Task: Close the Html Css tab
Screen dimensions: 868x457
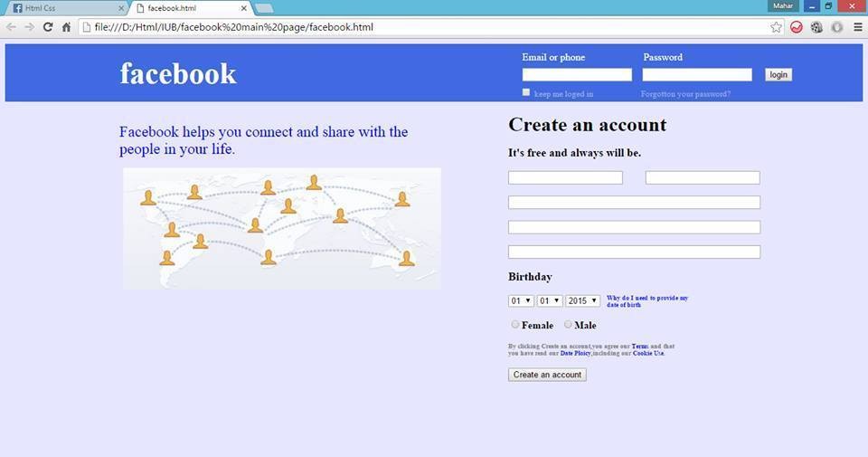Action: pos(121,8)
